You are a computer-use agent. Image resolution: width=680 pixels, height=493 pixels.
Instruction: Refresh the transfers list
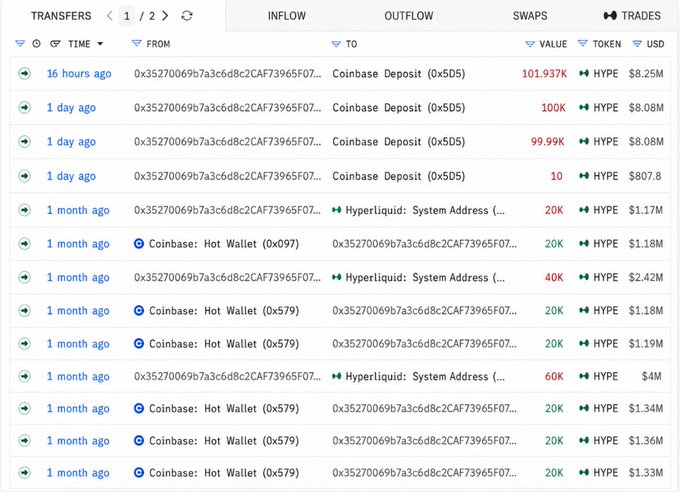187,16
